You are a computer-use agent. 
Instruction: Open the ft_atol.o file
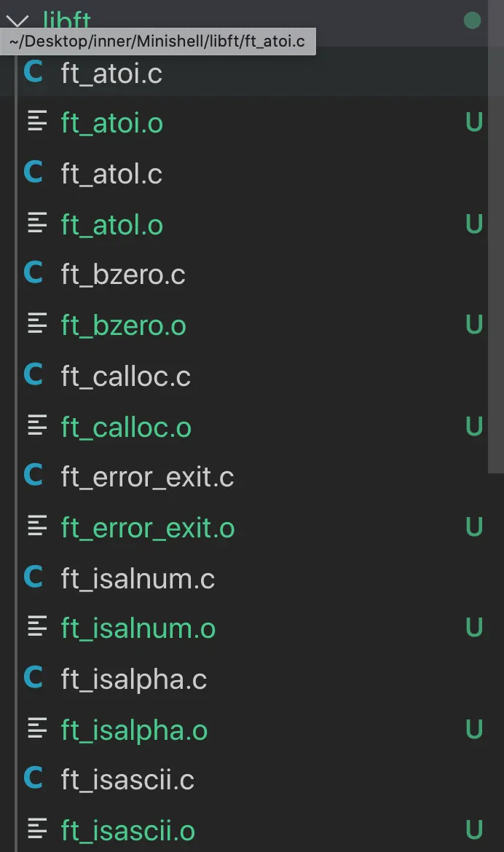[x=112, y=225]
